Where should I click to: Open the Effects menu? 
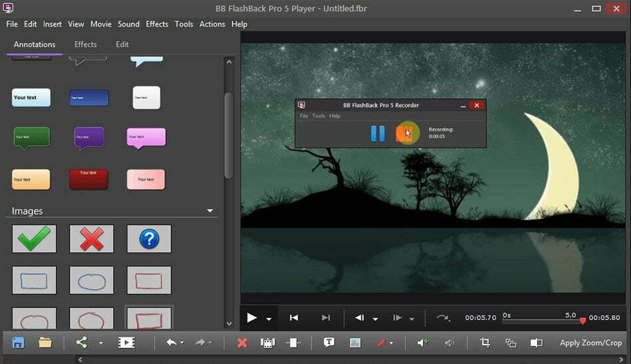point(157,24)
